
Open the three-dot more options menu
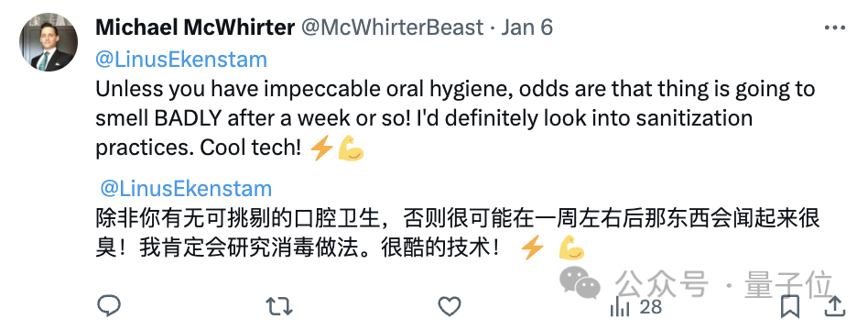[x=834, y=27]
